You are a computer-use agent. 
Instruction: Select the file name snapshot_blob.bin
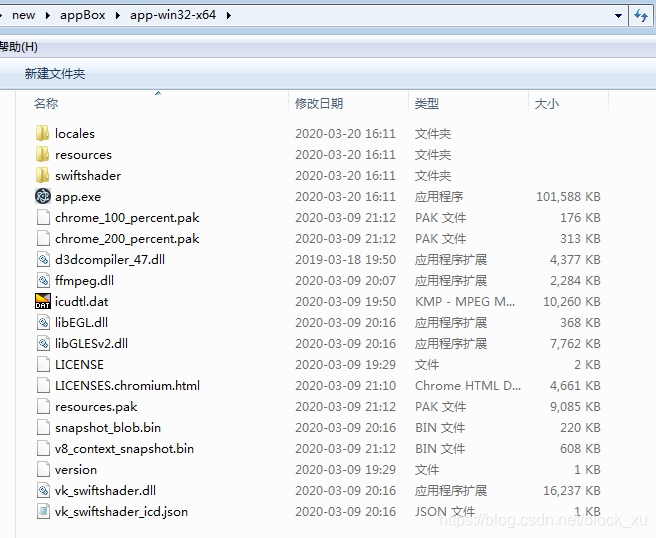108,428
